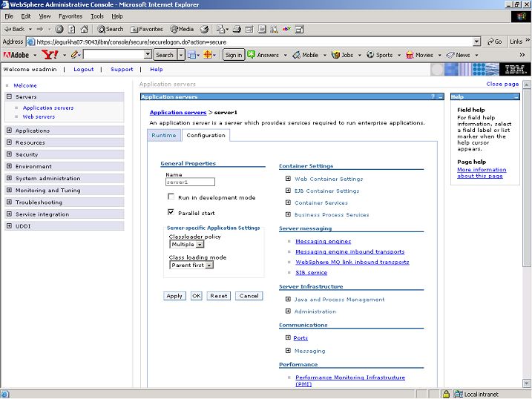
Task: Switch to the Runtime tab
Action: click(x=164, y=135)
